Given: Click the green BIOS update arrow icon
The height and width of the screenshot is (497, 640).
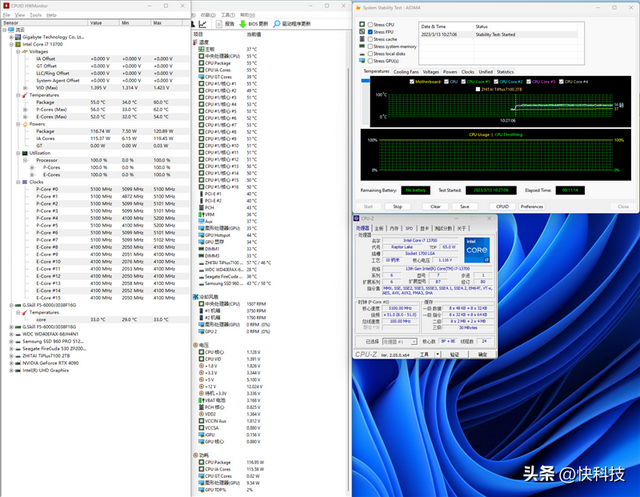Looking at the screenshot, I should click(x=244, y=22).
